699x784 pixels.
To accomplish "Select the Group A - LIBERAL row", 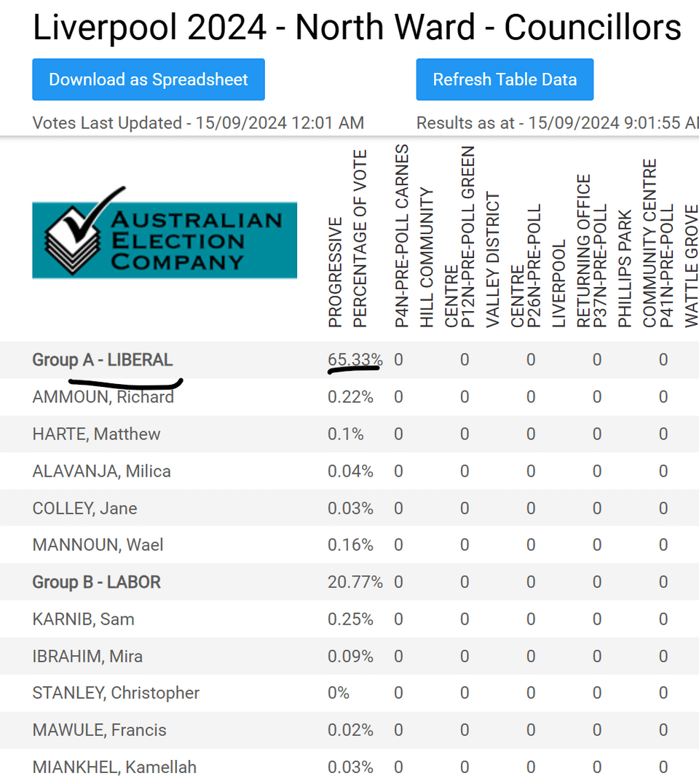I will tap(103, 360).
